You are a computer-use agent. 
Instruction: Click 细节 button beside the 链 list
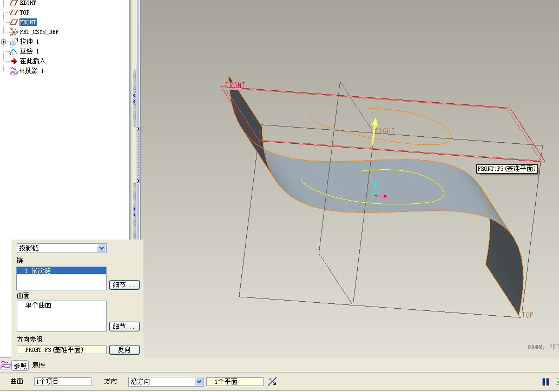click(x=124, y=285)
